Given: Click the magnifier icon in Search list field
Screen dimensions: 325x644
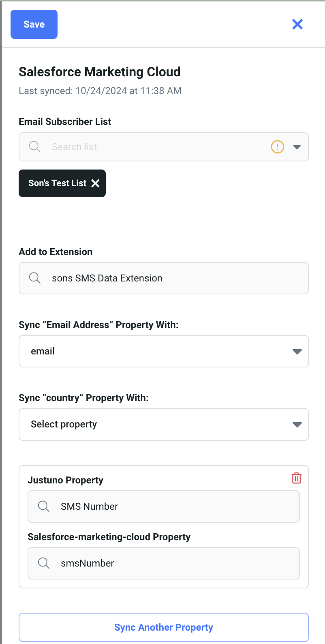Looking at the screenshot, I should pos(35,147).
